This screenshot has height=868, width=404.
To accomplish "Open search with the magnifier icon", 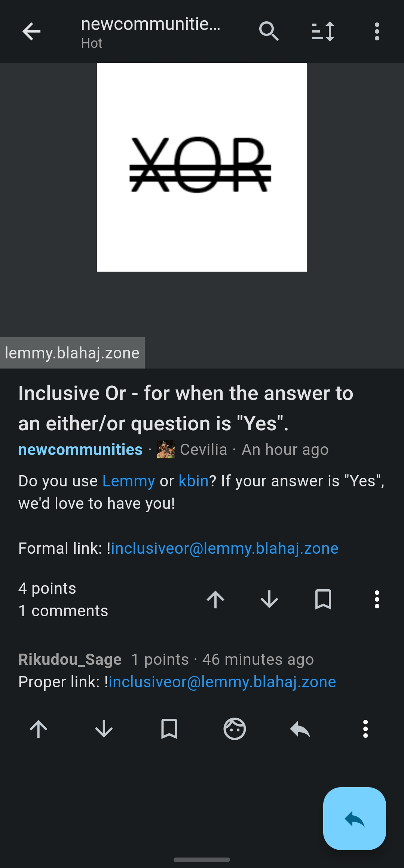I will (x=269, y=31).
